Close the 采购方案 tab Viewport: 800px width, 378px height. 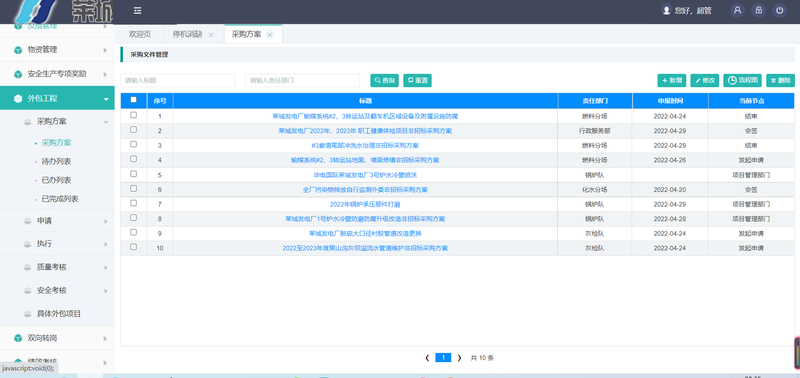(x=270, y=35)
